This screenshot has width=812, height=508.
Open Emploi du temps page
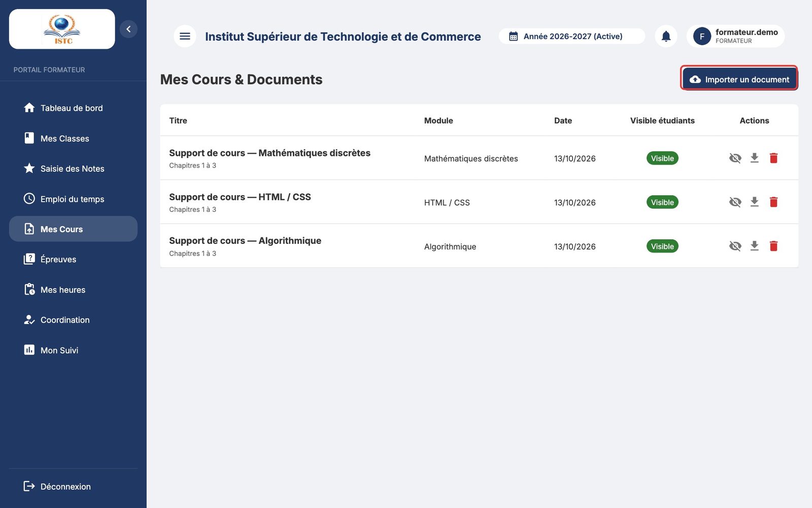(x=73, y=199)
